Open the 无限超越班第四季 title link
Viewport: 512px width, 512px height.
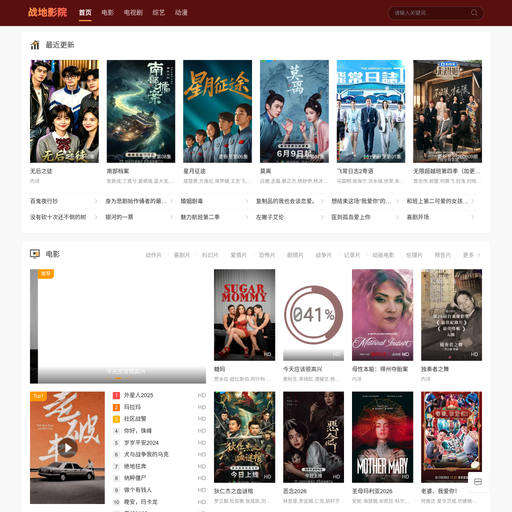click(447, 171)
